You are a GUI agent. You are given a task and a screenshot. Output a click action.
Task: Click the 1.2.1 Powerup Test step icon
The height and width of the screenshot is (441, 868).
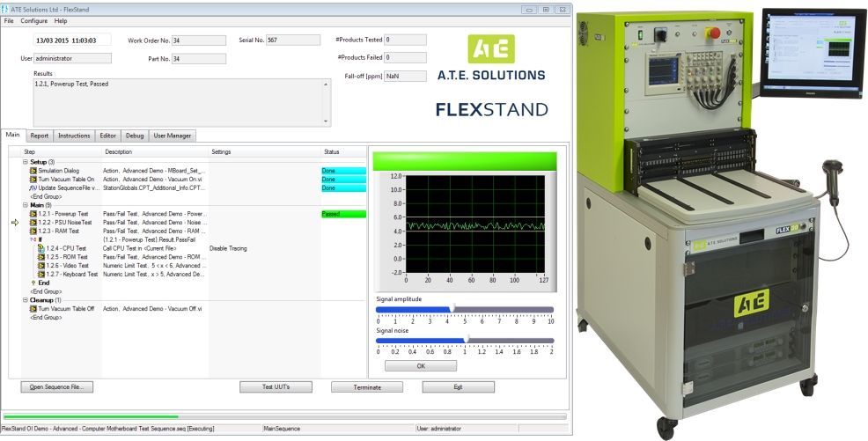click(x=33, y=214)
